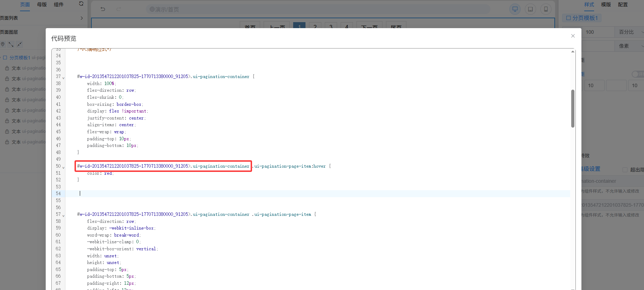Screen dimensions: 644x290
Task: Close the 代码预览 dialog
Action: [573, 36]
